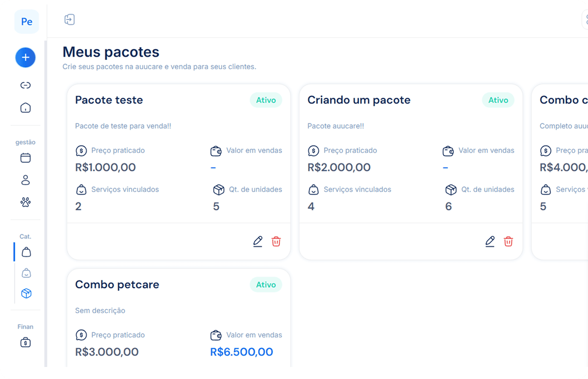Click the R$6.500,00 sales value on Combo petcare
Screen dimensions: 588x379
(241, 352)
